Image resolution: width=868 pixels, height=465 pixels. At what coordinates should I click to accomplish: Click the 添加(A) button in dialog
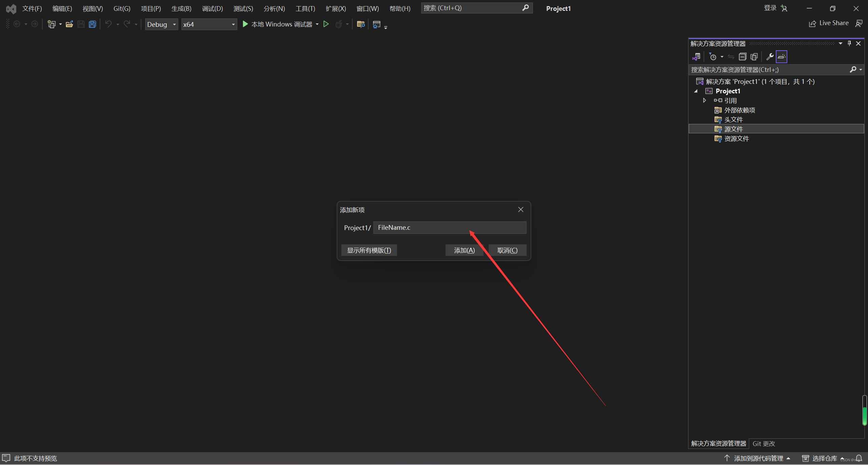pos(464,250)
